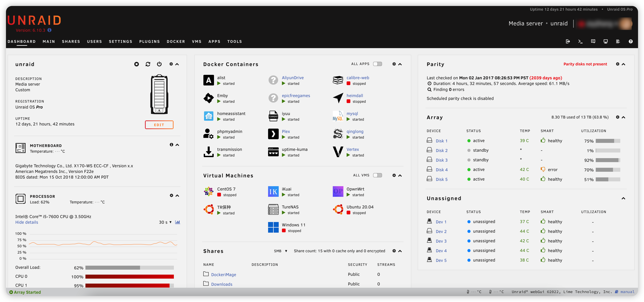Click the homeassistant container icon
This screenshot has width=644, height=302.
[209, 116]
